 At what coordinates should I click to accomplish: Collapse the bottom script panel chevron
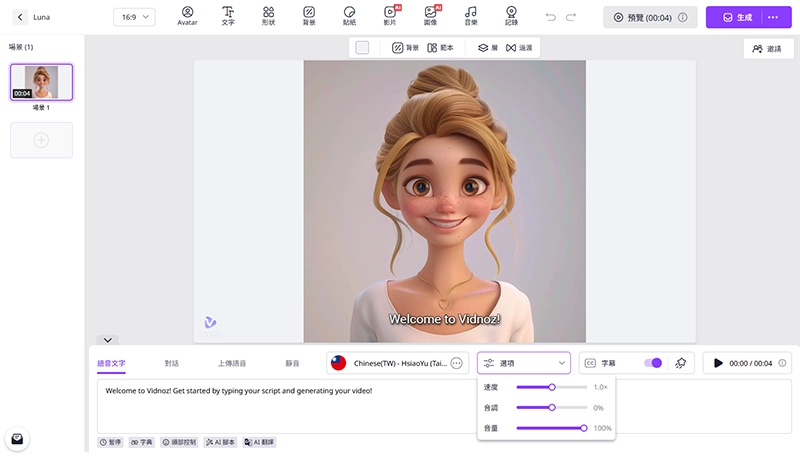point(108,340)
